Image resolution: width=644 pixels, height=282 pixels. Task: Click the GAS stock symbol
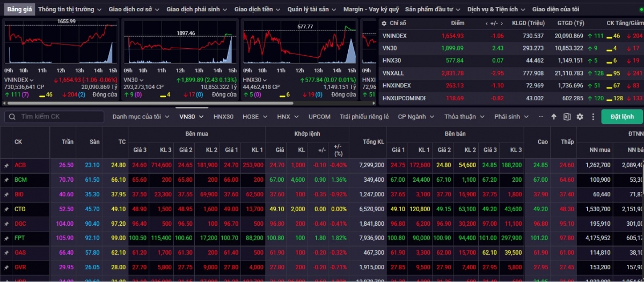[x=20, y=253]
